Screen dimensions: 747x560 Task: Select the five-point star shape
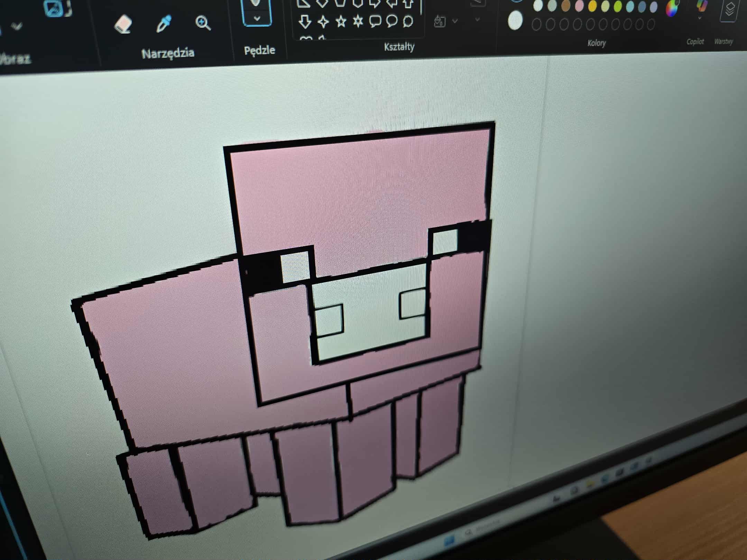(x=341, y=21)
